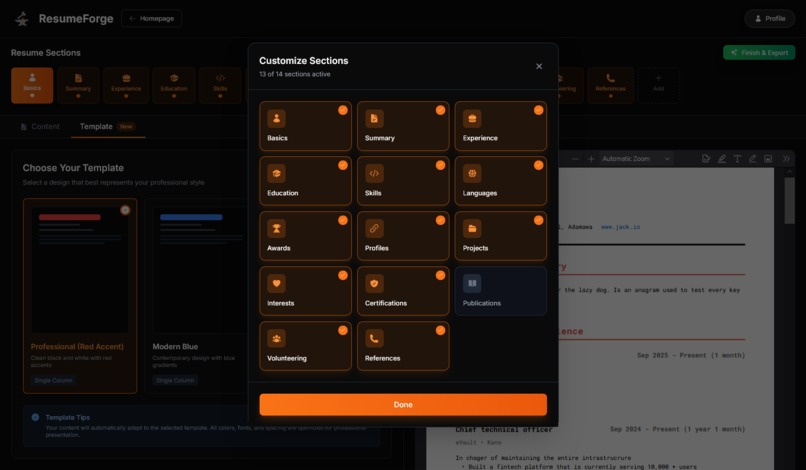The width and height of the screenshot is (806, 470).
Task: Click the Experience briefcase icon in the modal
Action: tap(472, 119)
